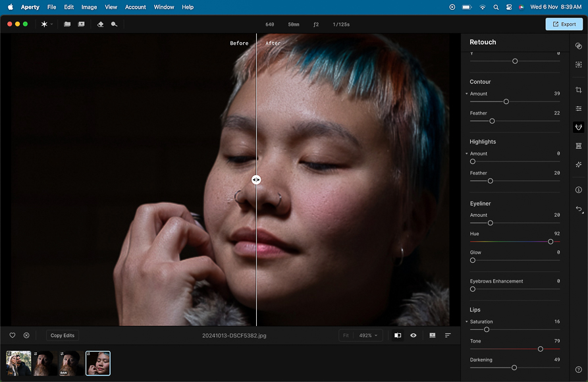The width and height of the screenshot is (588, 382).
Task: Open the Help menu
Action: pos(188,7)
